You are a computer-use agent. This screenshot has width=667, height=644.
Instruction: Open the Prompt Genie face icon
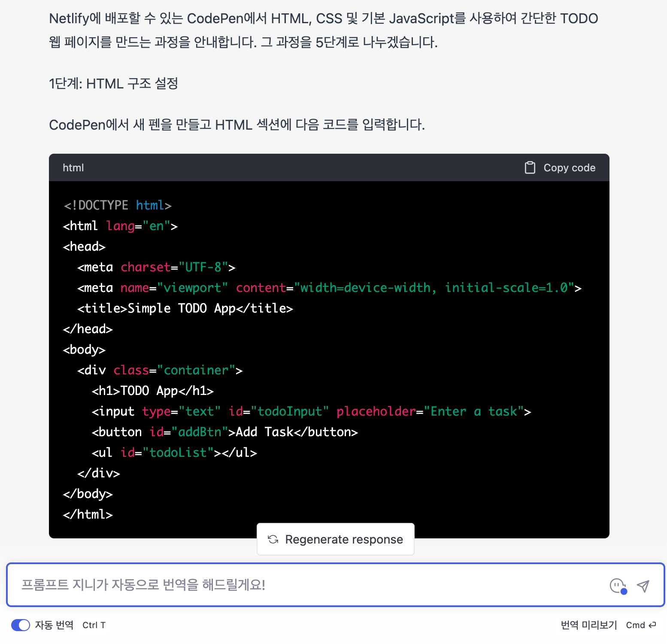pyautogui.click(x=618, y=586)
